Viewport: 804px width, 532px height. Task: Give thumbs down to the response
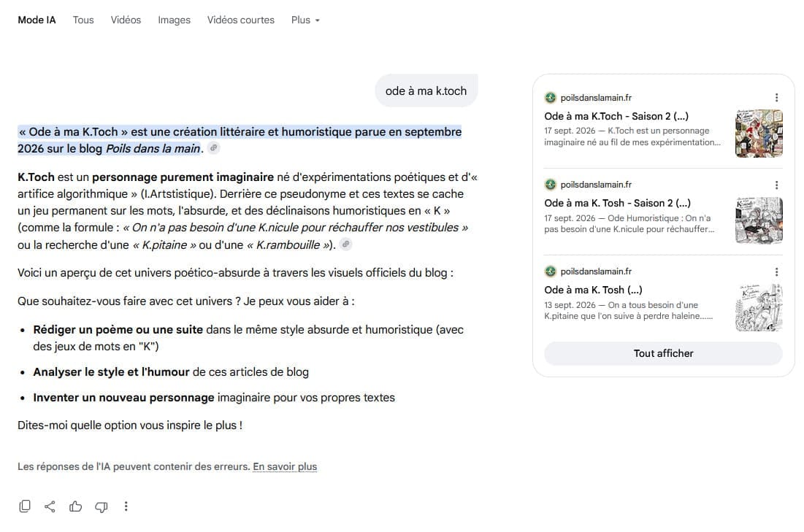click(101, 506)
